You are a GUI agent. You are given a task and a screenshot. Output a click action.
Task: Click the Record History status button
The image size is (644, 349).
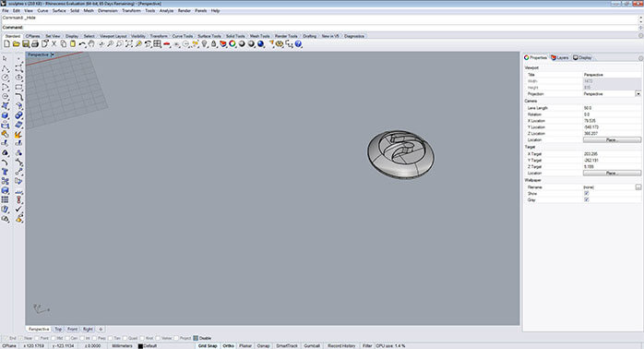coord(341,345)
